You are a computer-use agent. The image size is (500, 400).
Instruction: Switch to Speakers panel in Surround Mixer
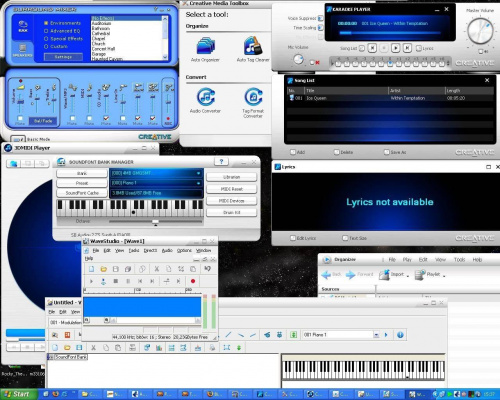pos(23,50)
